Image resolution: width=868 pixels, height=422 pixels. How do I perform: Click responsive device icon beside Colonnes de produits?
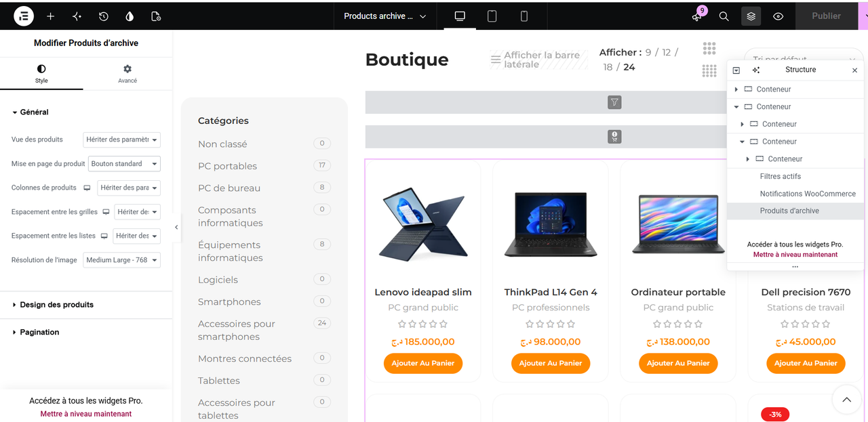(87, 188)
